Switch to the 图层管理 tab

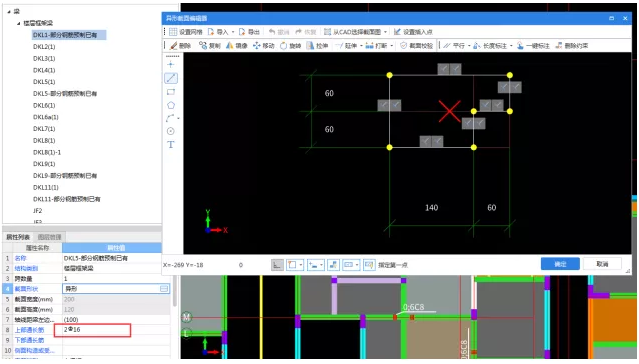(49, 237)
